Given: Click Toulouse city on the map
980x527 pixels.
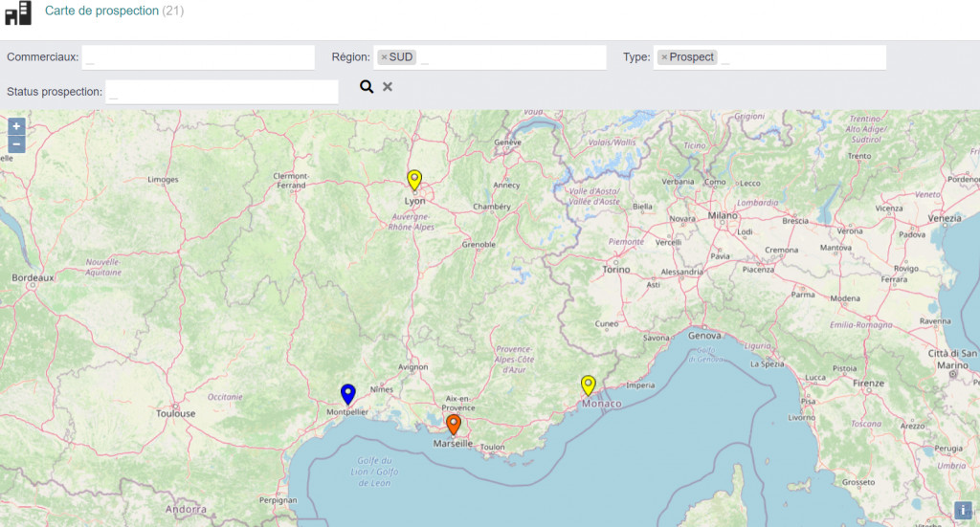Looking at the screenshot, I should 176,413.
